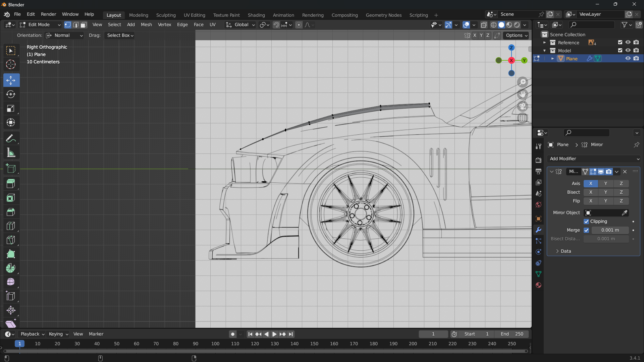Open the Add Modifier dropdown
Image resolution: width=644 pixels, height=362 pixels.
(x=594, y=159)
